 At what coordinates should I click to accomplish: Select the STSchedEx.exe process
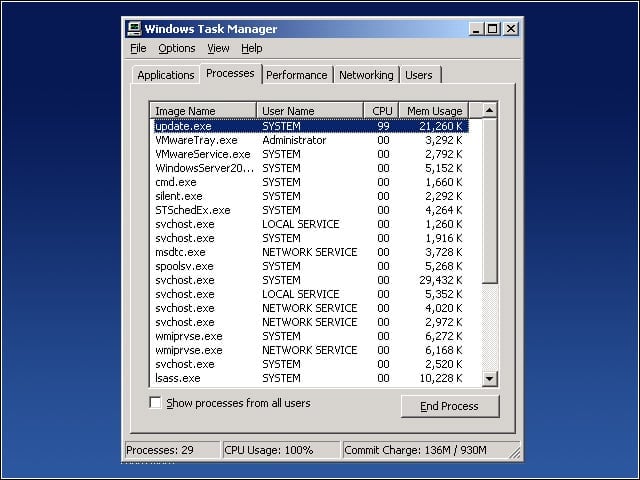point(311,210)
